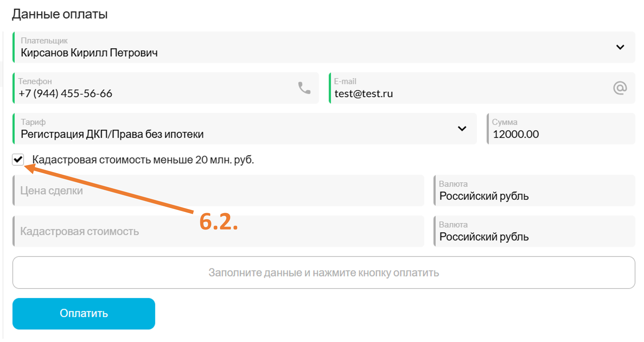Focus the E-mail field test@test.ru

tap(482, 88)
